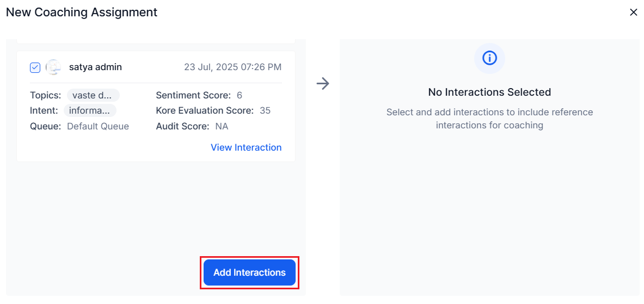The image size is (644, 304).
Task: Click the right arrow between panels
Action: click(323, 83)
